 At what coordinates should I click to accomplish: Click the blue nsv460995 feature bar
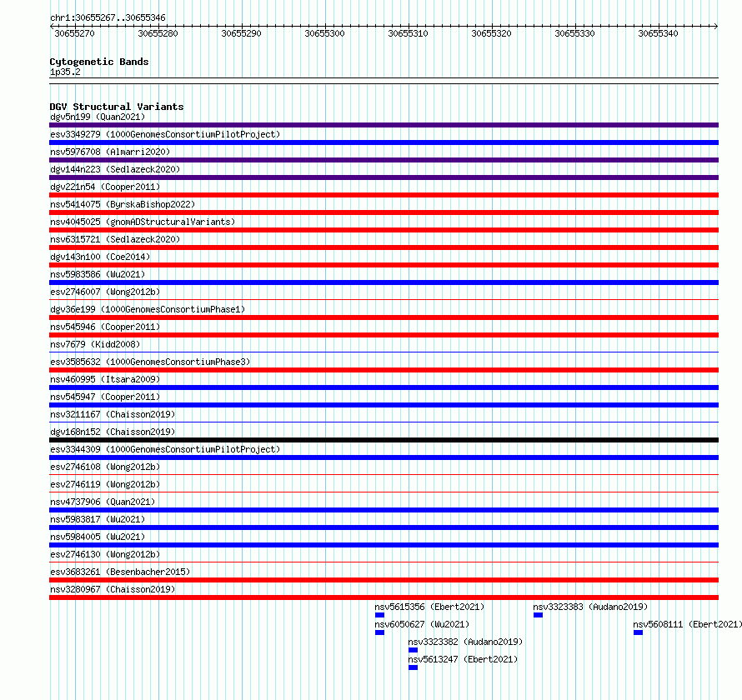384,387
